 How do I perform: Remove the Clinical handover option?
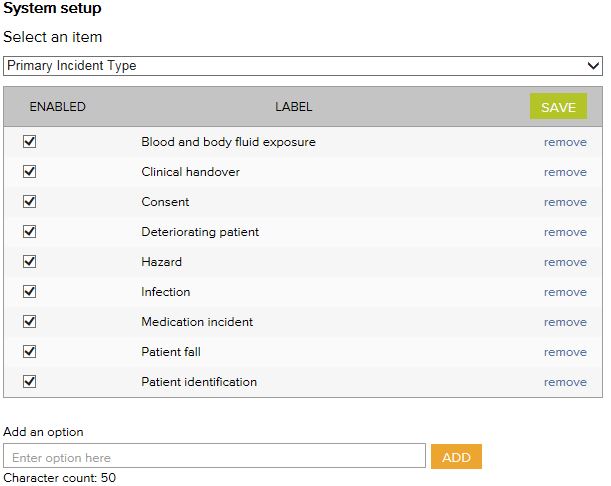click(565, 172)
